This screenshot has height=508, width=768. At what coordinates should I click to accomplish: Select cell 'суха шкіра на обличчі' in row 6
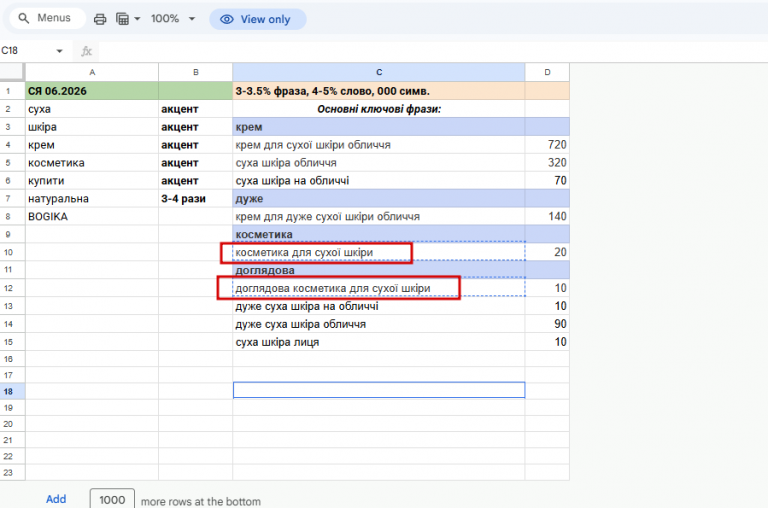(379, 181)
